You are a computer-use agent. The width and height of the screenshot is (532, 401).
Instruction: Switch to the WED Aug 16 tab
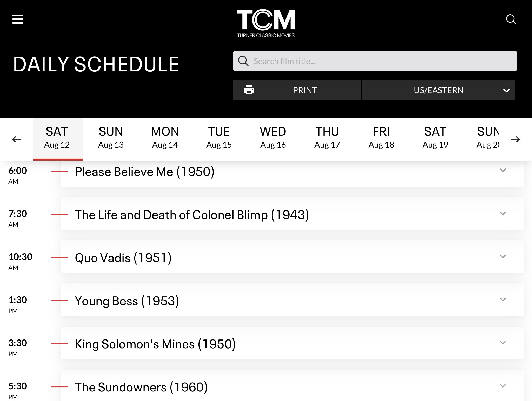click(273, 138)
